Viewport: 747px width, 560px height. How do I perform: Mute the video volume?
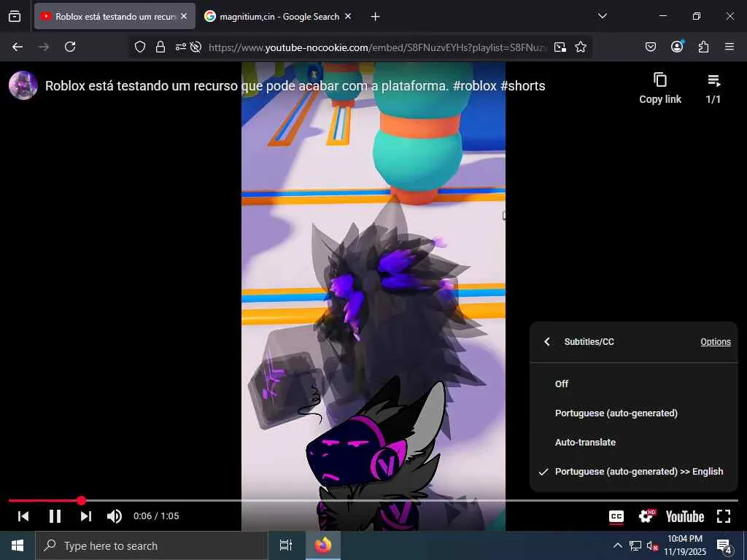[115, 516]
